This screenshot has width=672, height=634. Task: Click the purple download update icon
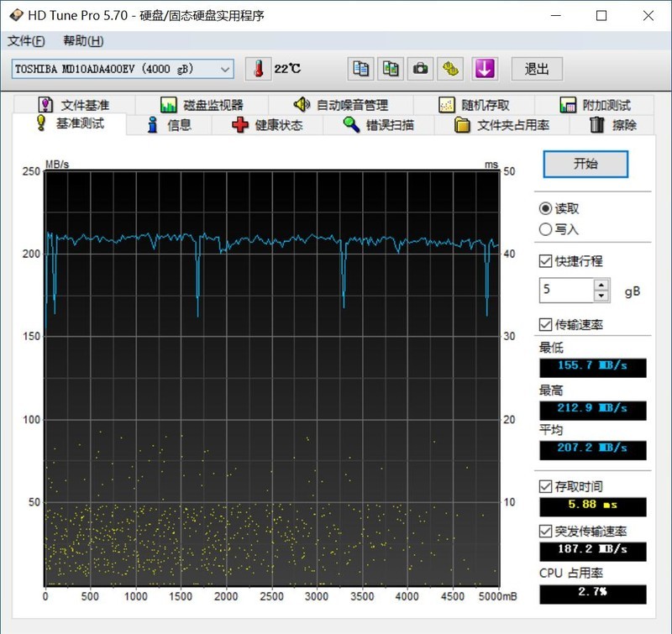coord(485,68)
